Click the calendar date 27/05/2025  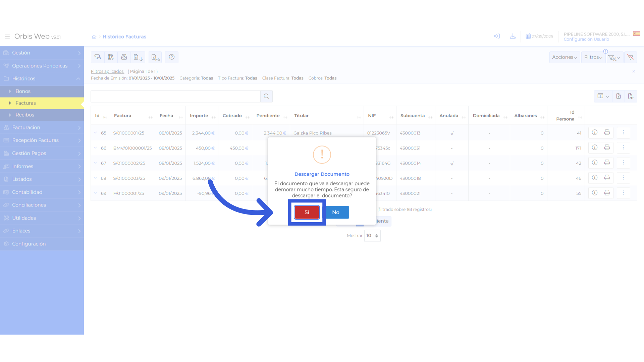(x=539, y=37)
